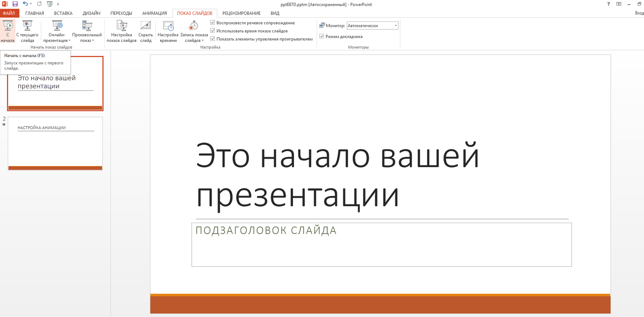
Task: Click tooltip heading Начать с начала (F5)
Action: (x=24, y=56)
